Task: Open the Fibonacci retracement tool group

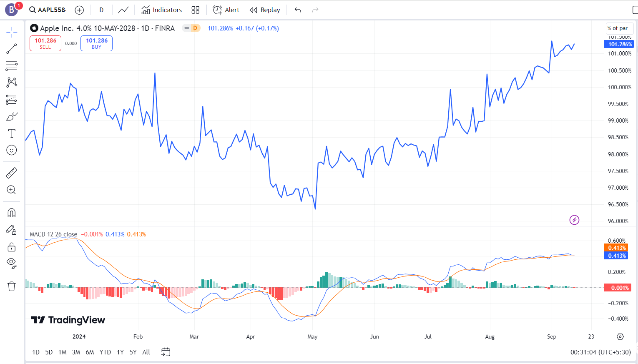Action: point(12,66)
